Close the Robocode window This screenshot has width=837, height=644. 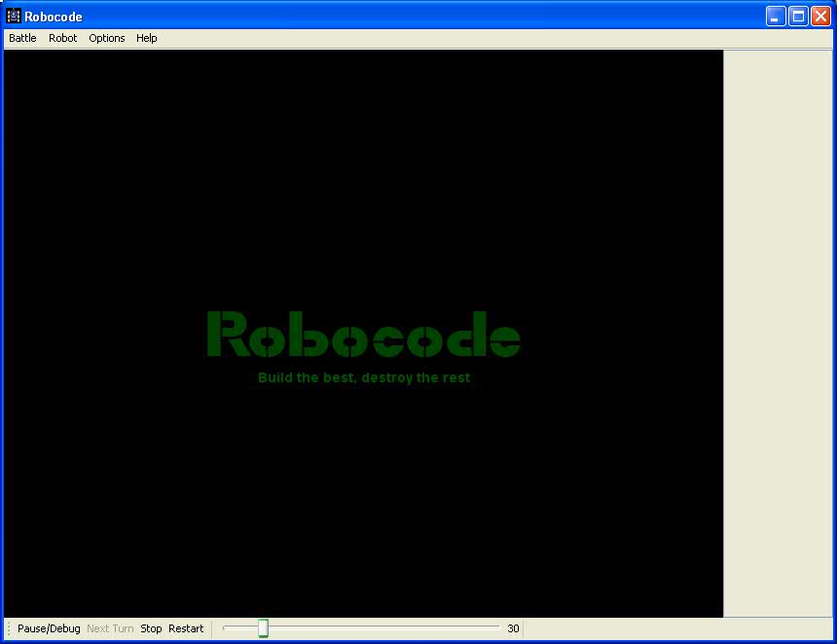820,16
